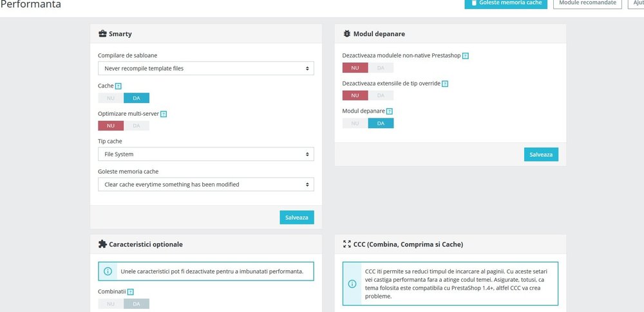Save the Smarty panel with Salveaza

click(297, 217)
